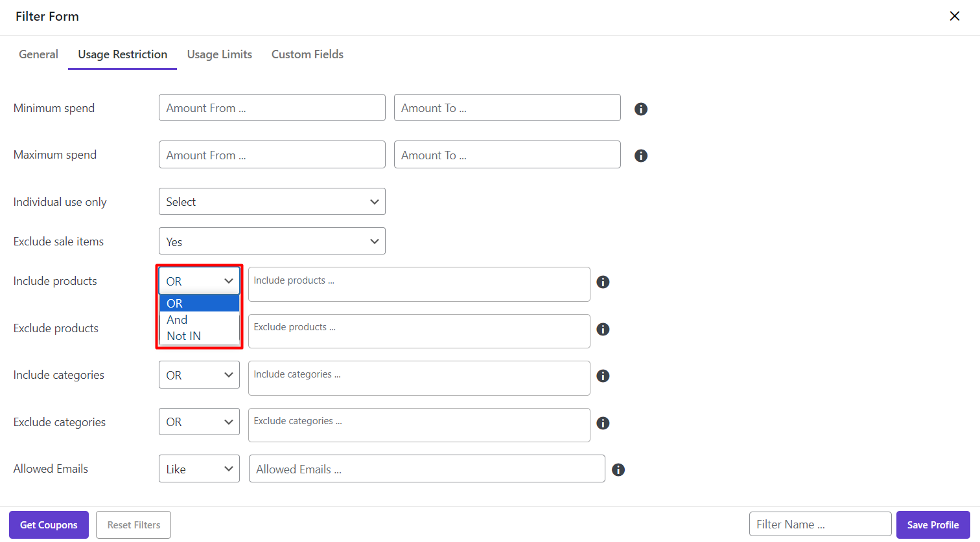Click the info icon beside Maximum spend
This screenshot has width=980, height=542.
tap(641, 155)
